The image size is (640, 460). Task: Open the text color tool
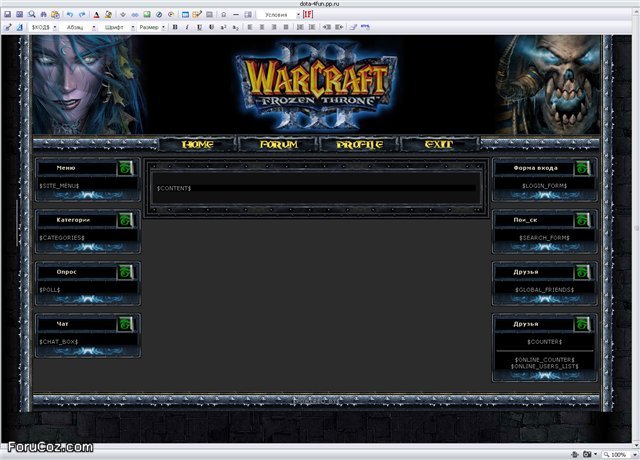click(96, 15)
